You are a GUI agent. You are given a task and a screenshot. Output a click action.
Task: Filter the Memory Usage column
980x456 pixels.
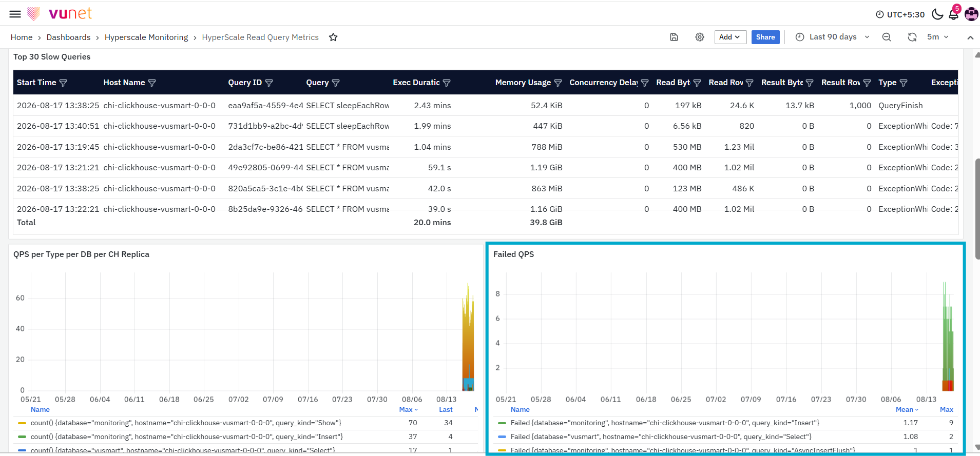pos(558,83)
